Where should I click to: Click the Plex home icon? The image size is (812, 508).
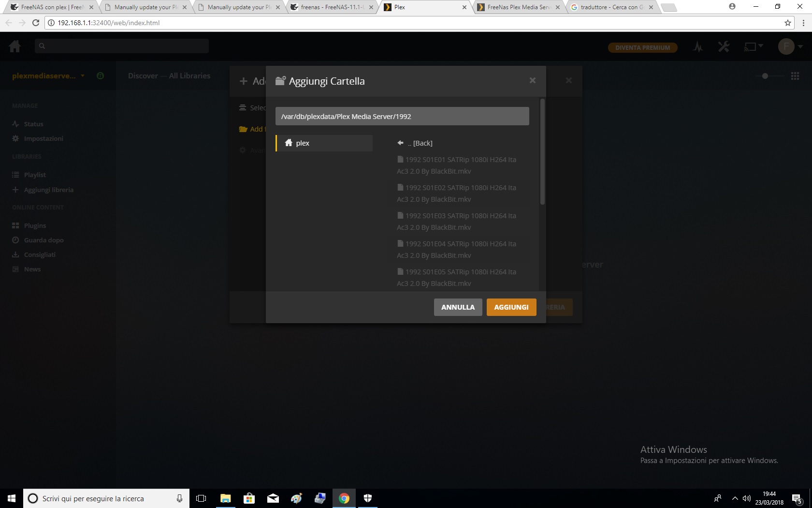click(15, 46)
